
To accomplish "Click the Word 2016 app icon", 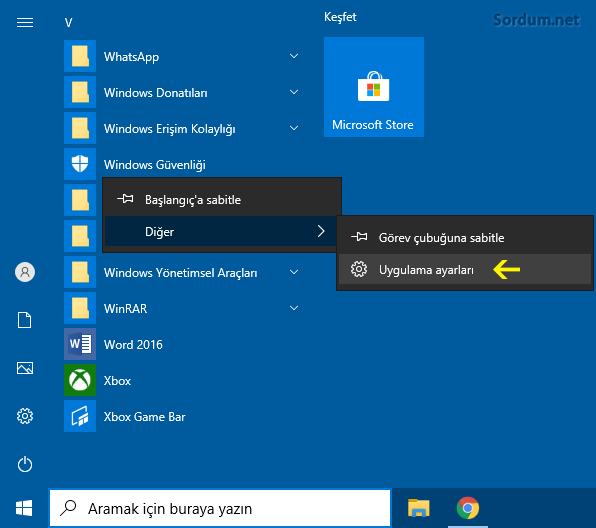I will click(80, 344).
